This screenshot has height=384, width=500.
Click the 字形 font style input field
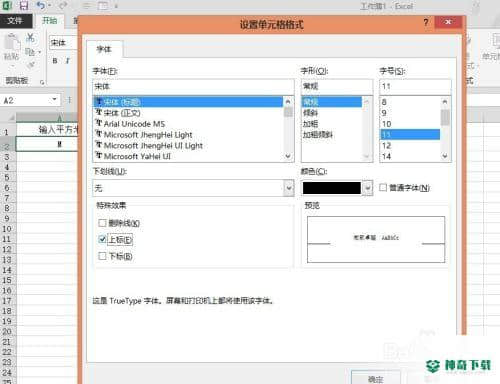(x=337, y=86)
